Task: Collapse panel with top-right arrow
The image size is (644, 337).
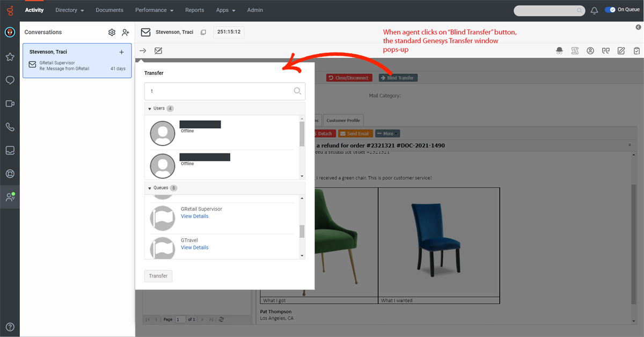Action: click(638, 27)
